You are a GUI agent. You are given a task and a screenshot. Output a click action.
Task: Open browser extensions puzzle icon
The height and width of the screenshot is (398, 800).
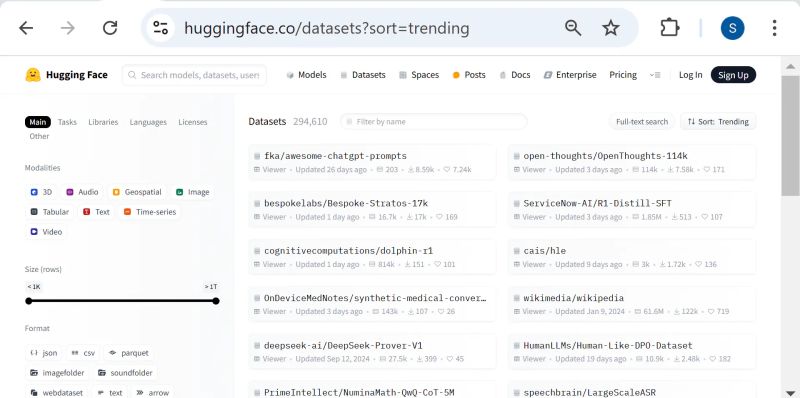(x=669, y=28)
